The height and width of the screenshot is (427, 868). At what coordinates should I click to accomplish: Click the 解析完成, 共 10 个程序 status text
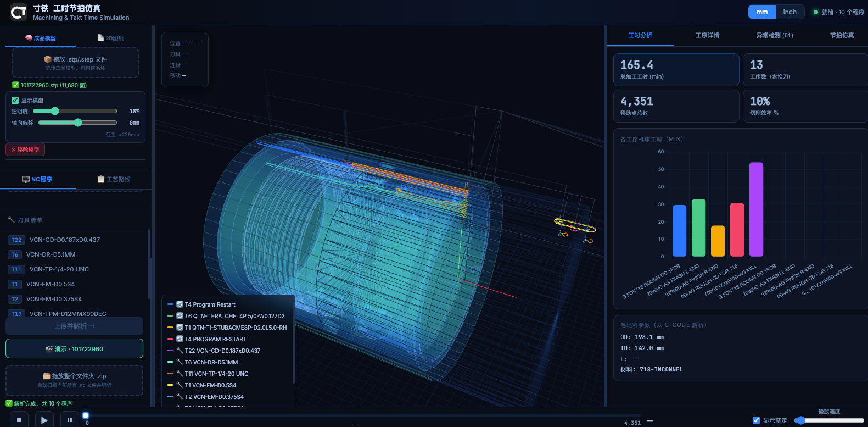[39, 403]
